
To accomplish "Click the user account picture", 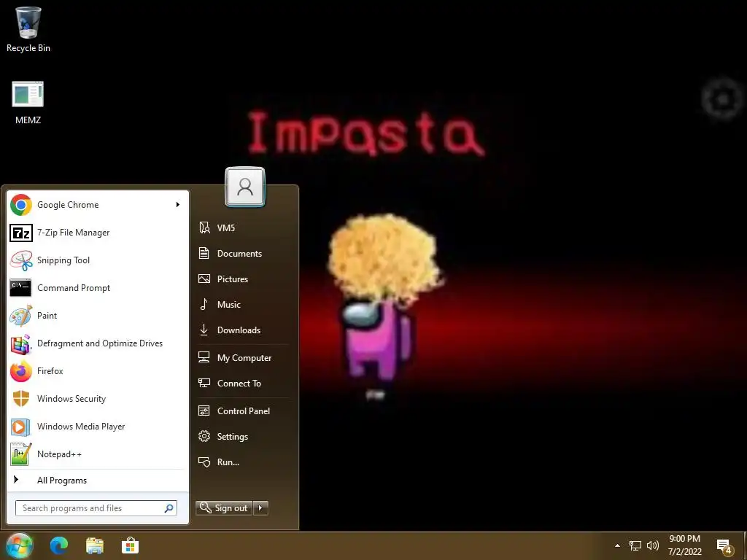I will pos(245,187).
